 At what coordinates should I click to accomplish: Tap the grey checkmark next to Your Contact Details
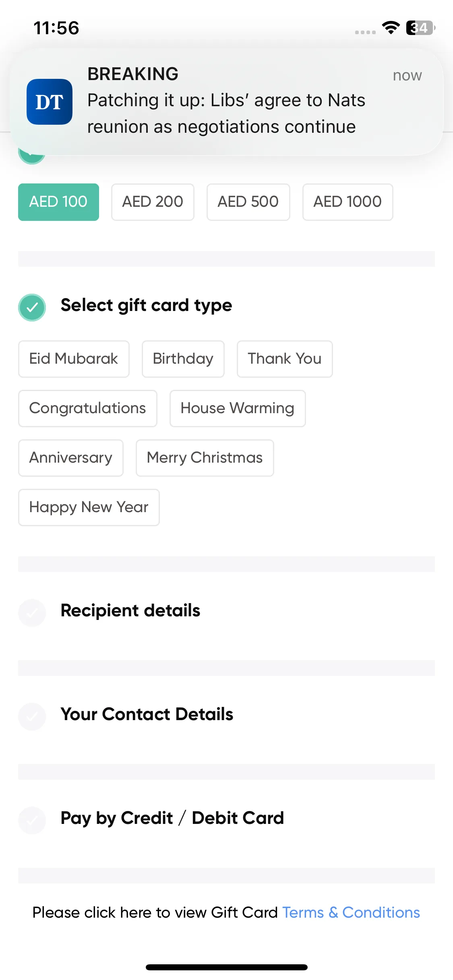[32, 716]
